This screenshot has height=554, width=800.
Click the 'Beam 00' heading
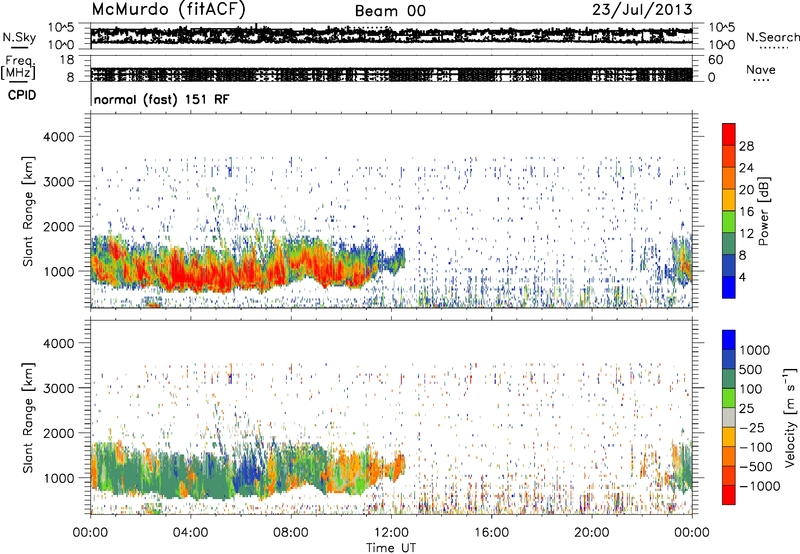pos(390,11)
